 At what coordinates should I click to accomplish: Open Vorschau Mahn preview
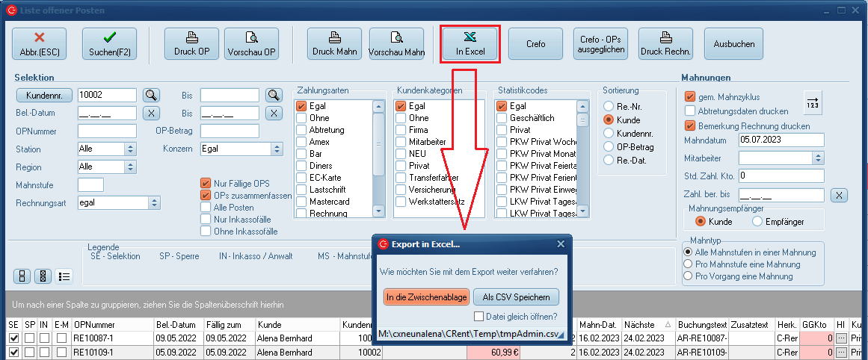click(396, 44)
